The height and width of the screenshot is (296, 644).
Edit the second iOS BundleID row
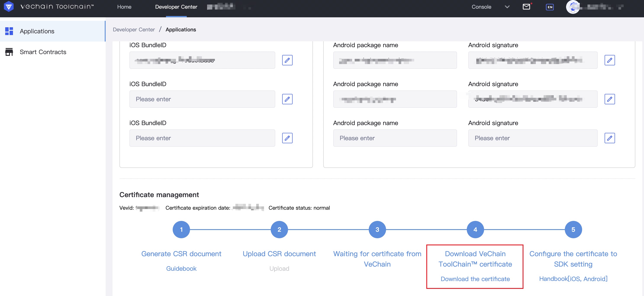point(287,99)
